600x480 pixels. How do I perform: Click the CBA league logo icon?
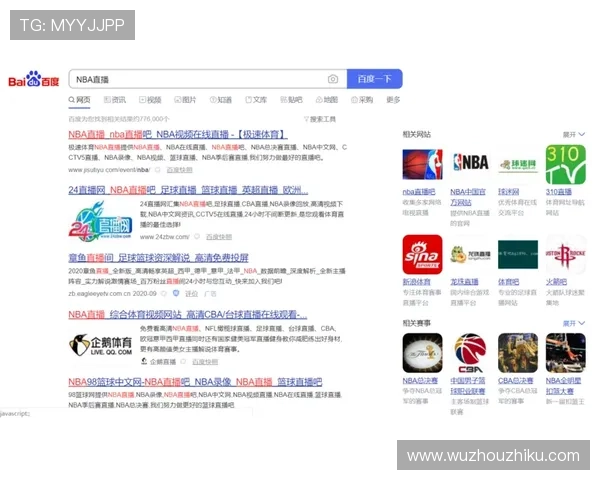click(x=470, y=353)
